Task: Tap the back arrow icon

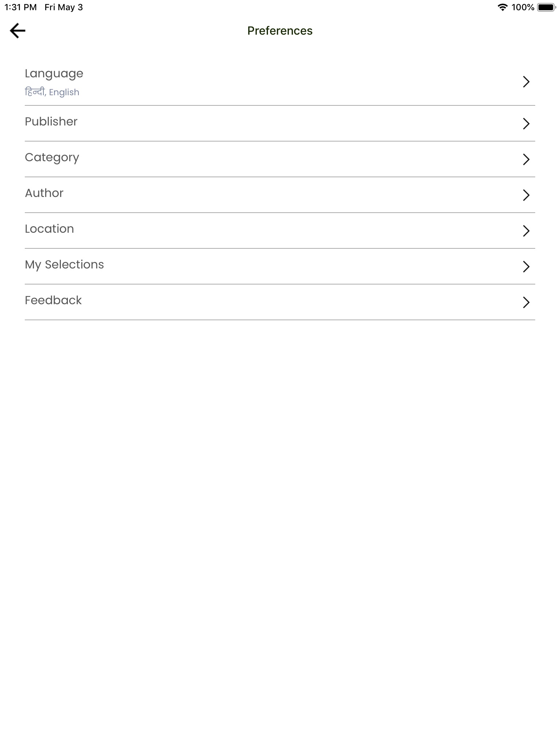Action: [17, 31]
